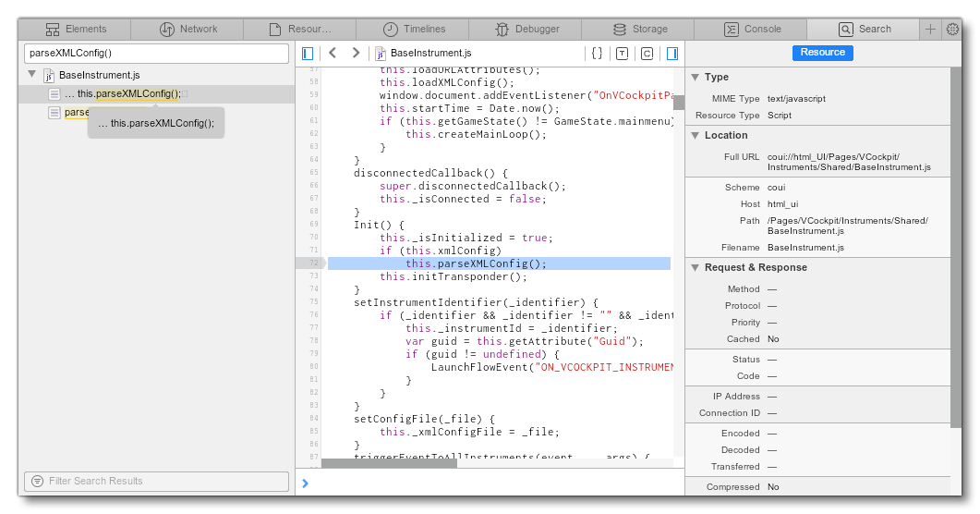
Task: Click the Resource button in details sidebar
Action: coord(822,53)
